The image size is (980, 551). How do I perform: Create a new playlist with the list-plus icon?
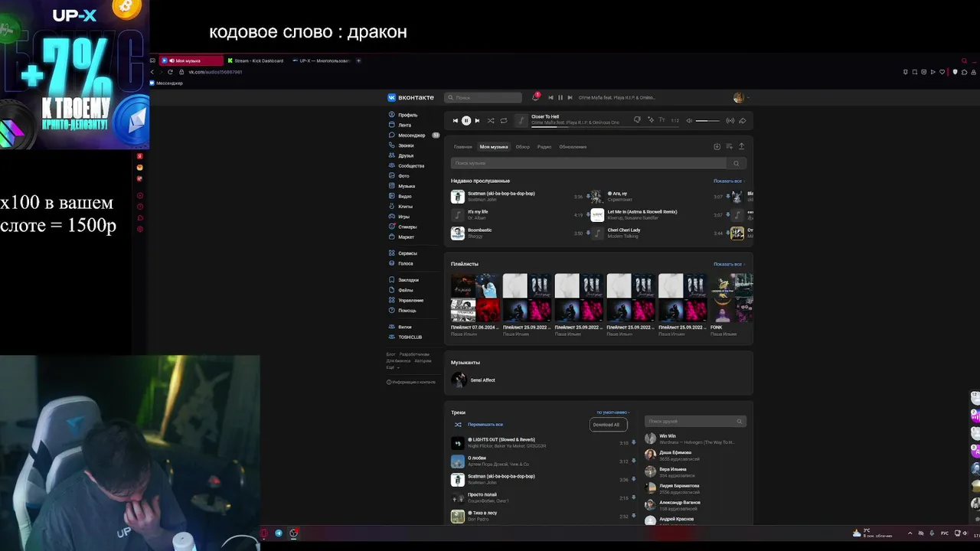tap(729, 146)
